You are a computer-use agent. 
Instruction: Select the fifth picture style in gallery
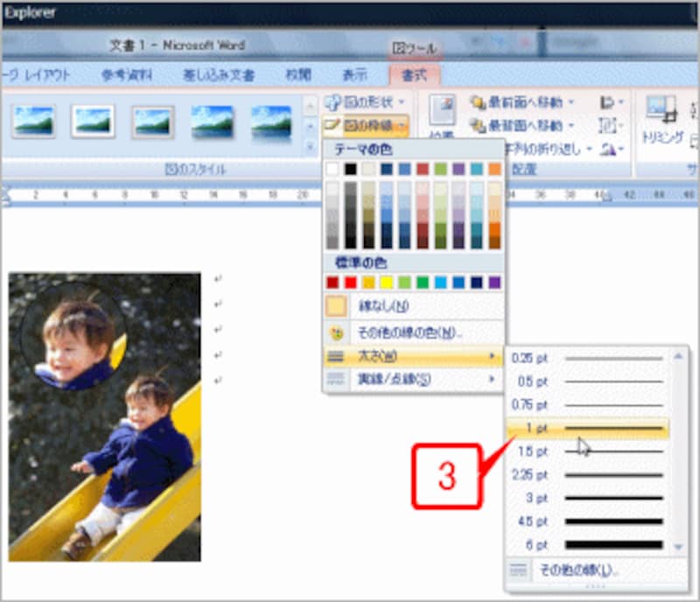tap(270, 121)
